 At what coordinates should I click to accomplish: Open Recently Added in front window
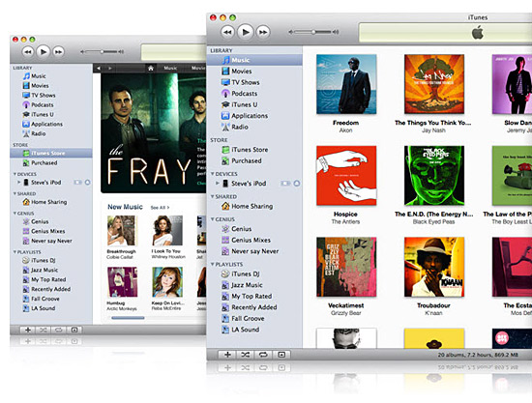pos(254,307)
